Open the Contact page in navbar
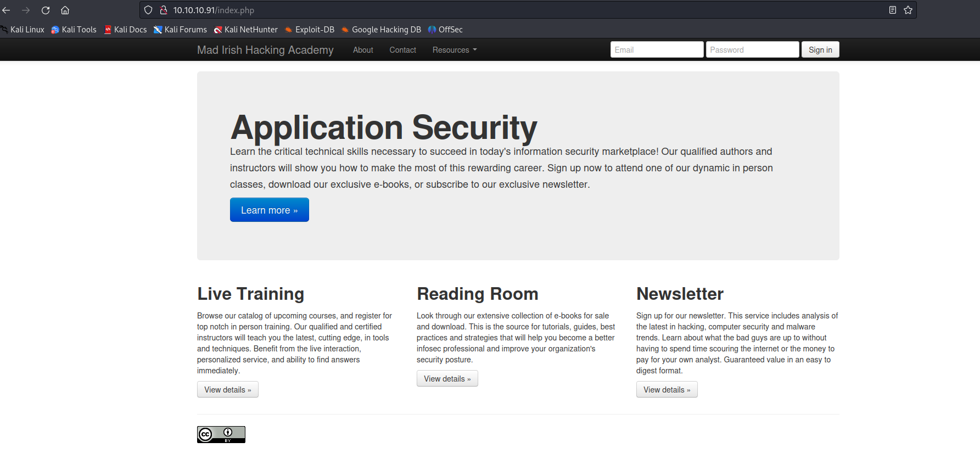Image resolution: width=980 pixels, height=470 pixels. pyautogui.click(x=403, y=50)
